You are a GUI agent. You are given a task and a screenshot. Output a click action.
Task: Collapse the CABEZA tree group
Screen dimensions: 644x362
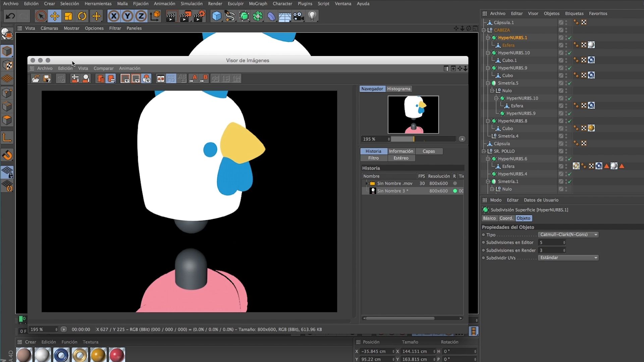point(484,30)
